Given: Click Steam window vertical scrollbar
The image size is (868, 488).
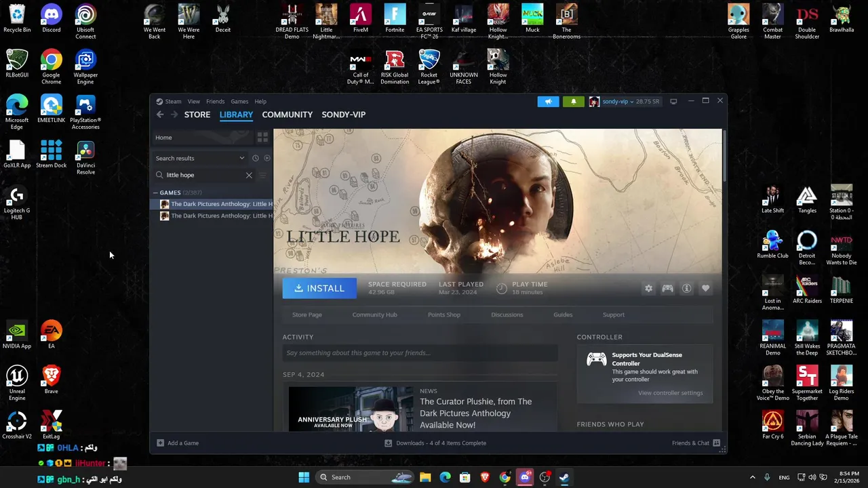Looking at the screenshot, I should point(724,156).
